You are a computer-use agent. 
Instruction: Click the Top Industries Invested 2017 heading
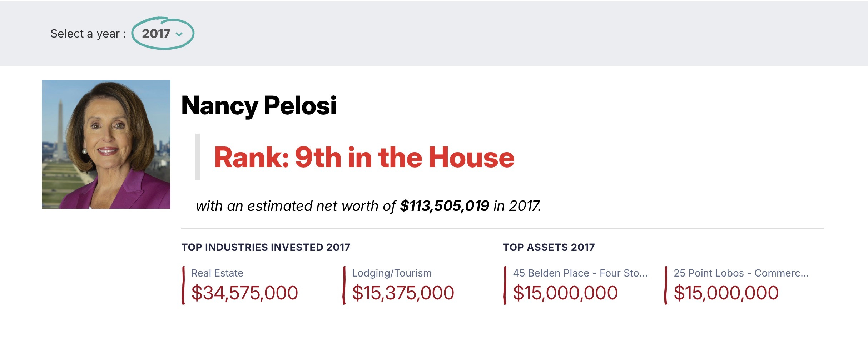point(266,247)
